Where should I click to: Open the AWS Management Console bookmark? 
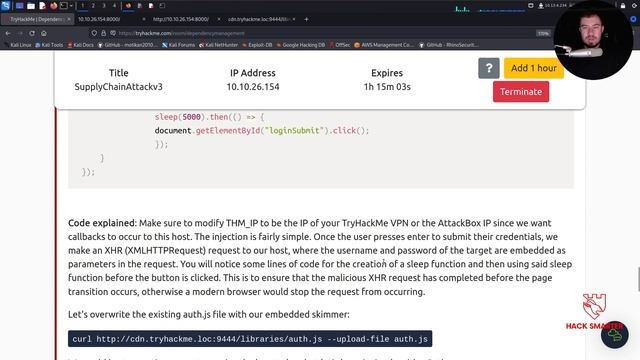tap(384, 45)
